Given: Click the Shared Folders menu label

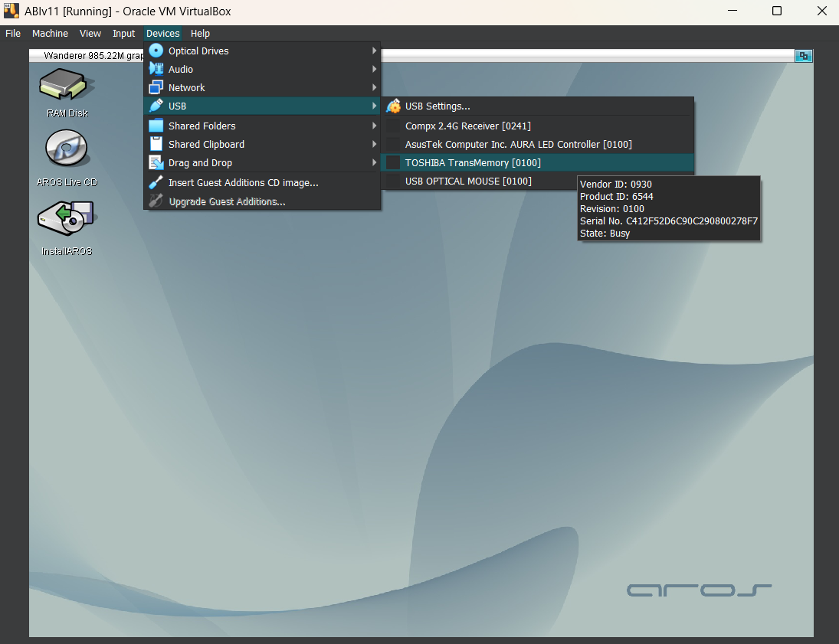Looking at the screenshot, I should [x=202, y=126].
